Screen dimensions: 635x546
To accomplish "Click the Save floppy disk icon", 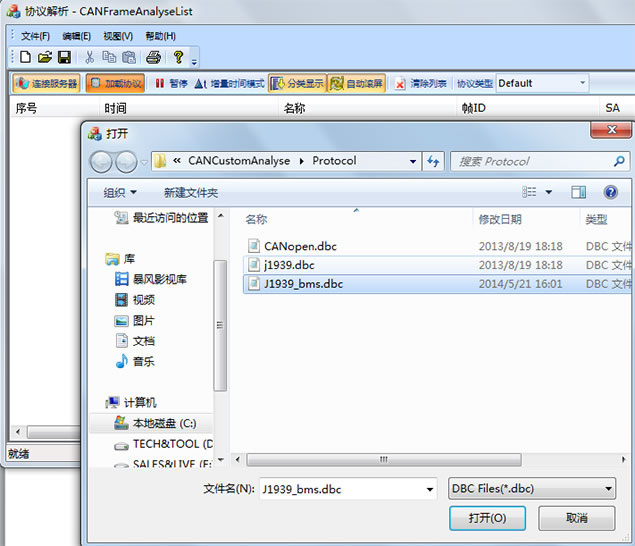I will [x=64, y=58].
